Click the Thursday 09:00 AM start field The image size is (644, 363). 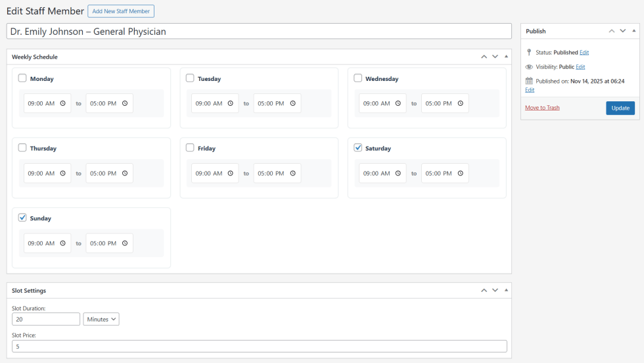pyautogui.click(x=47, y=174)
